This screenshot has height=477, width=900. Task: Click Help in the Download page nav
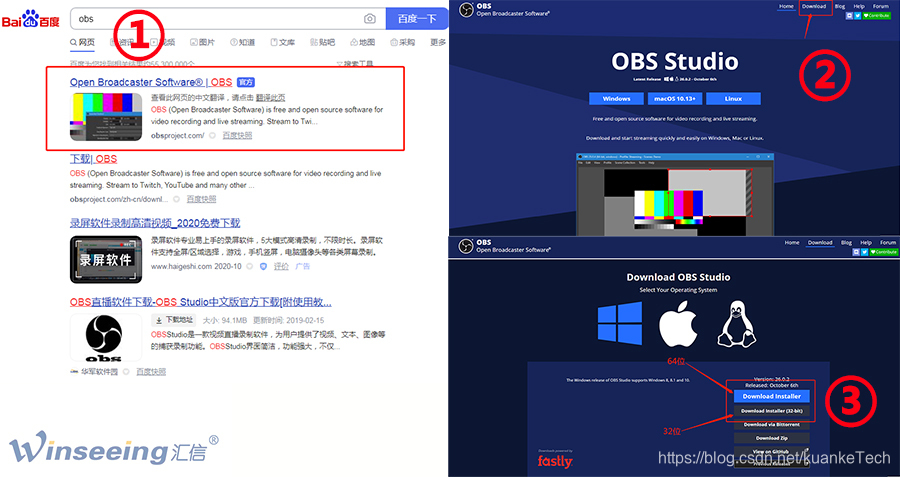[866, 243]
